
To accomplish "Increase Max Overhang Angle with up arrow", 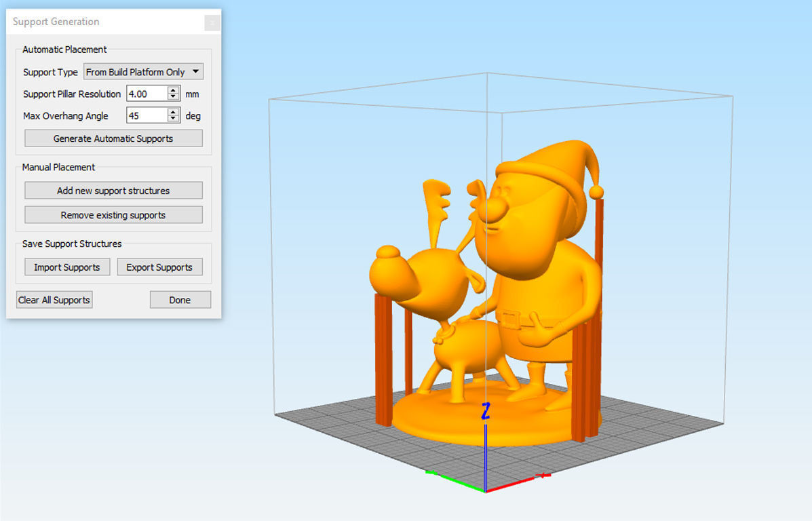I will (174, 112).
